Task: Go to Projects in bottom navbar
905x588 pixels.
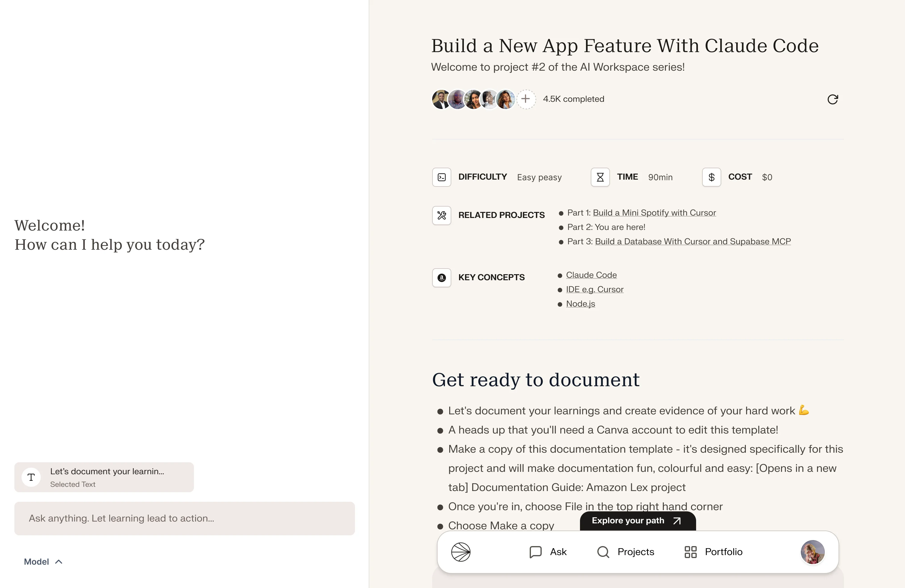Action: pos(625,552)
